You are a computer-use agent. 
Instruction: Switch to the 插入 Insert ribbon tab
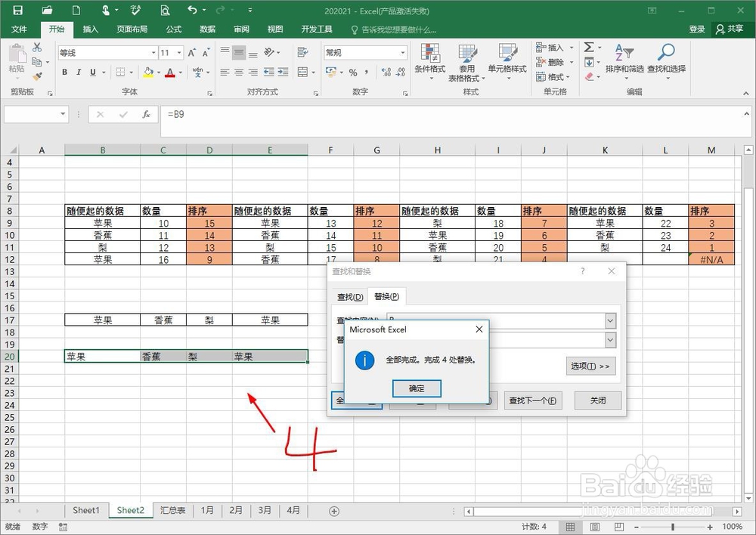(91, 29)
